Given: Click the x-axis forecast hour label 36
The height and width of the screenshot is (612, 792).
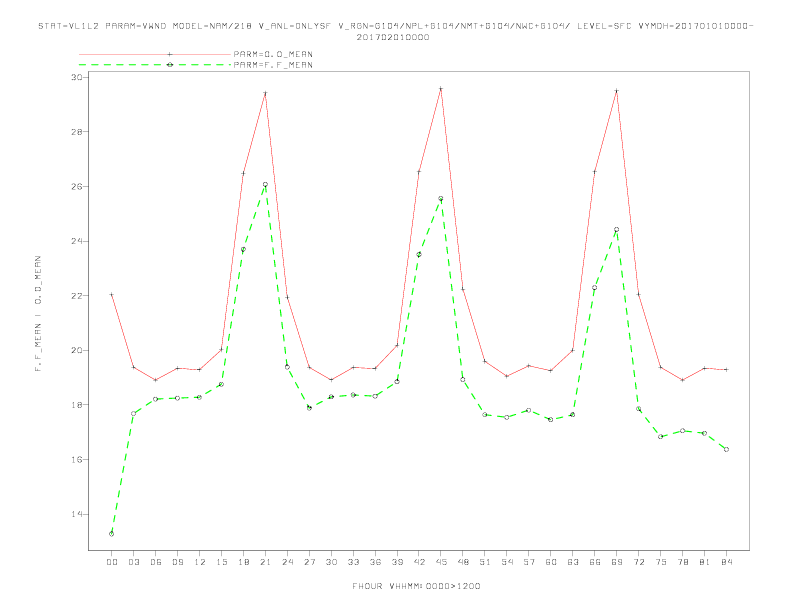Looking at the screenshot, I should pos(375,562).
